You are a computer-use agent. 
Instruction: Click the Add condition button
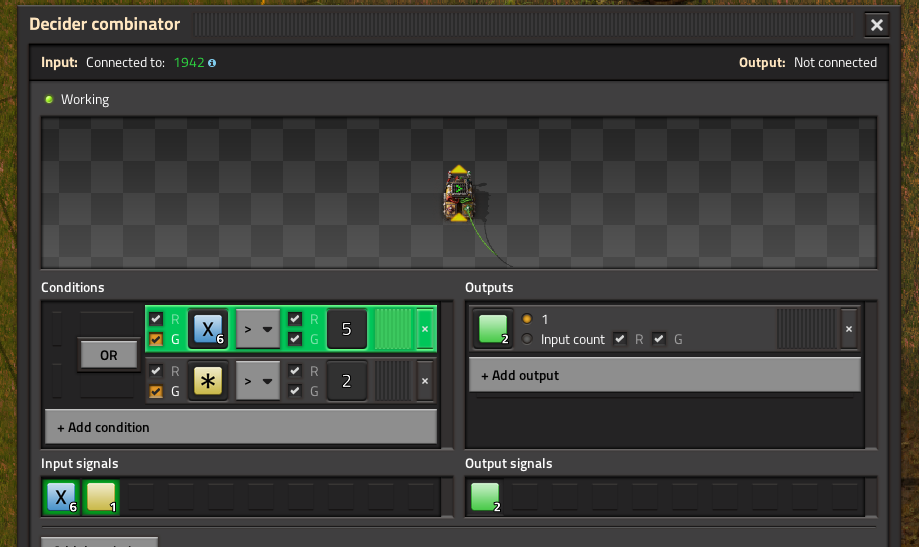[240, 427]
